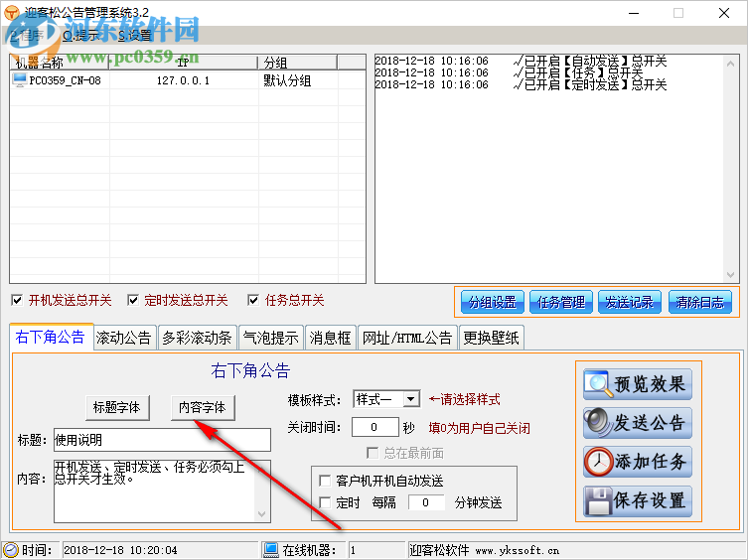Click the computer icon beside PC0359_CN-08
Image resolution: width=748 pixels, height=560 pixels.
[20, 79]
